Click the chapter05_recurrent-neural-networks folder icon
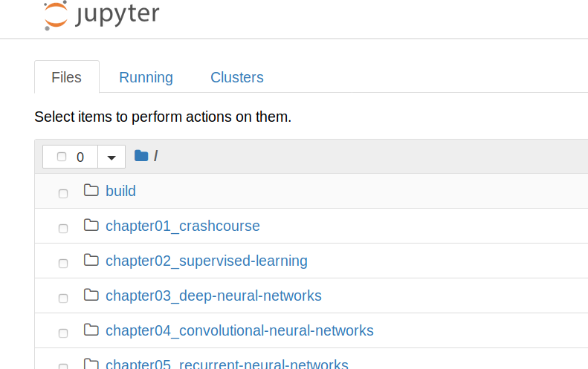Image resolution: width=588 pixels, height=369 pixels. (91, 364)
